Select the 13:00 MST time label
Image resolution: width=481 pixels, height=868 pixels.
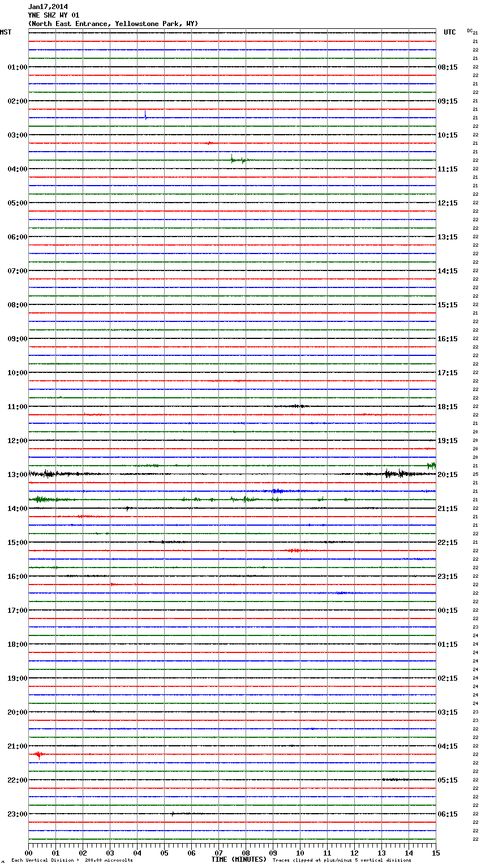[17, 475]
